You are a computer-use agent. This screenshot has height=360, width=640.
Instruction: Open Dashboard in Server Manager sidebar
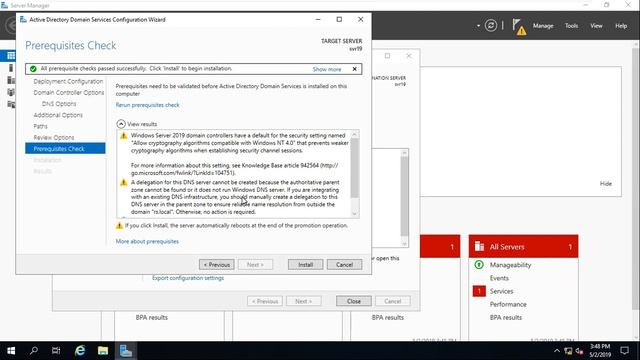[x=11, y=56]
